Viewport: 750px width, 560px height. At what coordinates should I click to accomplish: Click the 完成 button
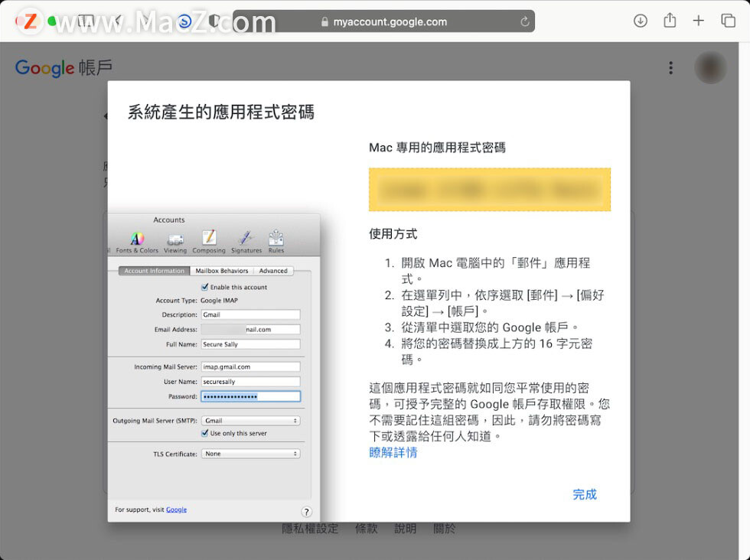click(585, 494)
